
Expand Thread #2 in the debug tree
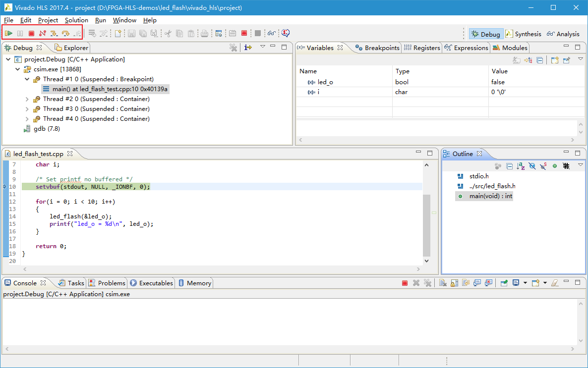click(27, 99)
